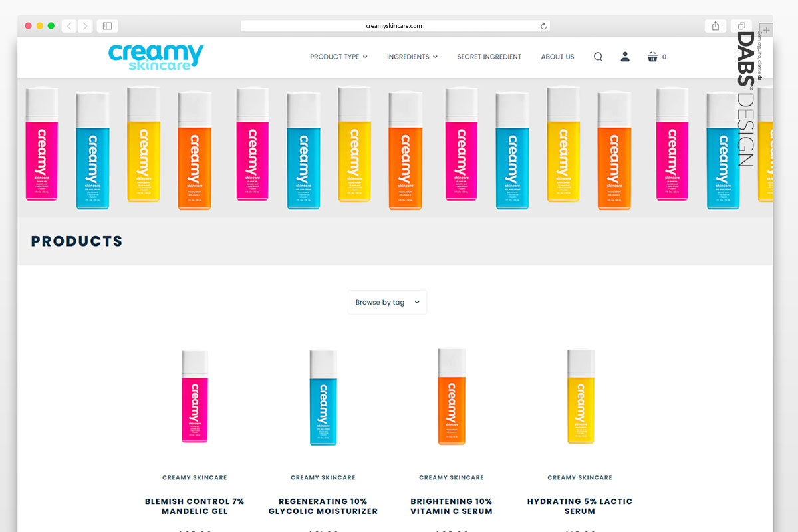The width and height of the screenshot is (798, 532).
Task: Toggle the Safari sidebar button
Action: 107,26
